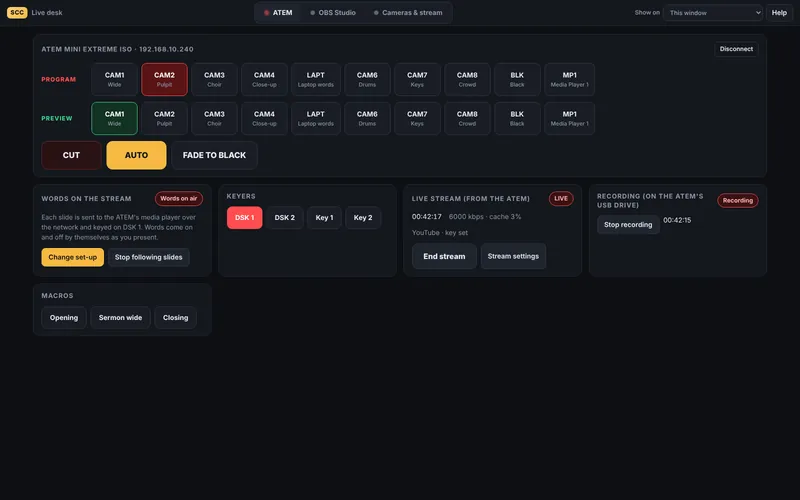Click the stream timer 00:42:17

(x=427, y=216)
